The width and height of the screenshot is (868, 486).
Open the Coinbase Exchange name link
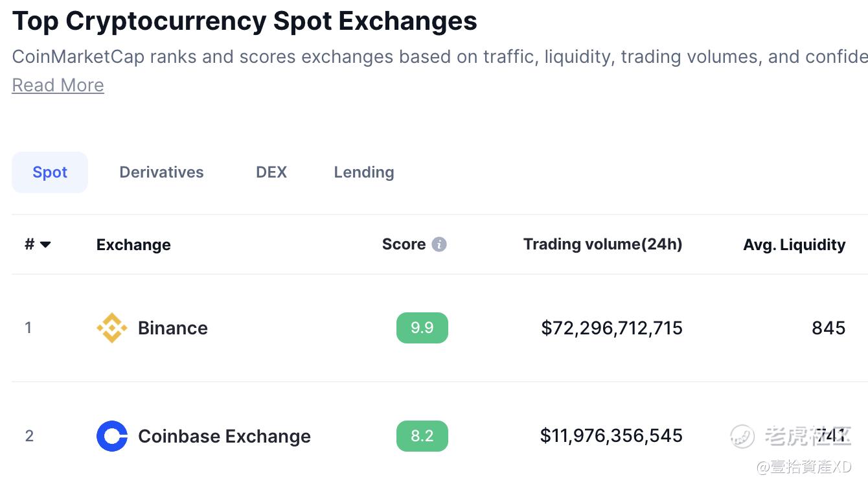pyautogui.click(x=224, y=436)
